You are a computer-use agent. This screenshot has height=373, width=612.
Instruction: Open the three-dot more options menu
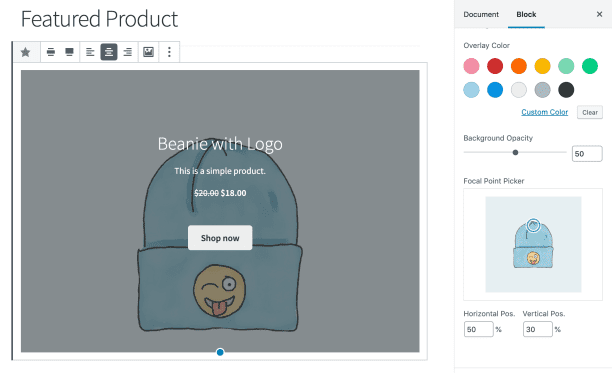click(x=169, y=52)
